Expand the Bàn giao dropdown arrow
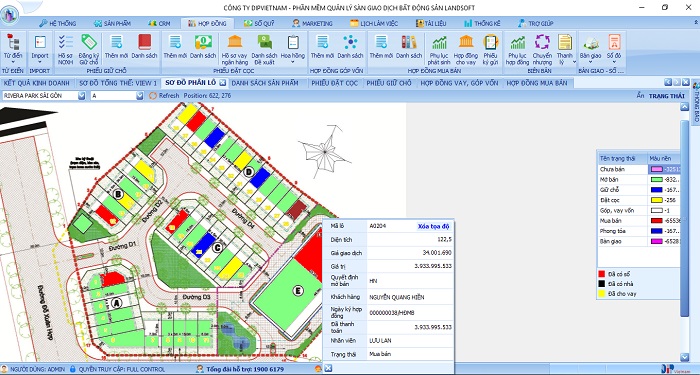This screenshot has width=700, height=375. tap(591, 62)
